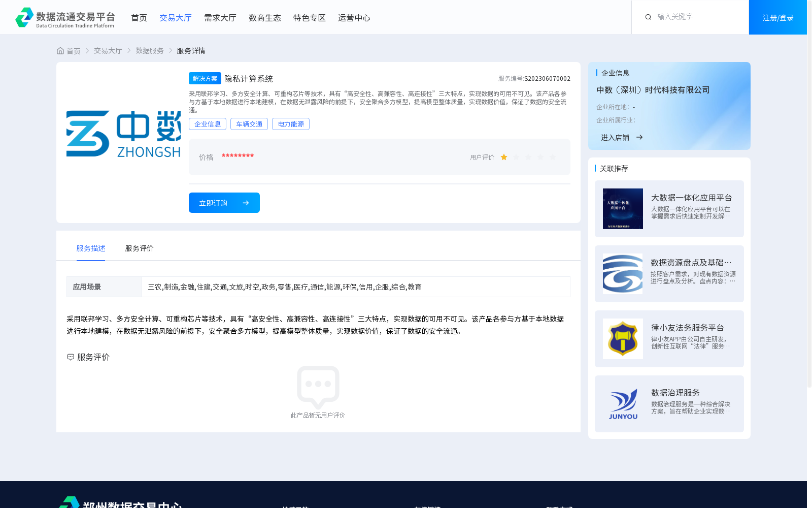Switch to the 服务评价 tab
This screenshot has height=508, width=812.
pos(140,248)
